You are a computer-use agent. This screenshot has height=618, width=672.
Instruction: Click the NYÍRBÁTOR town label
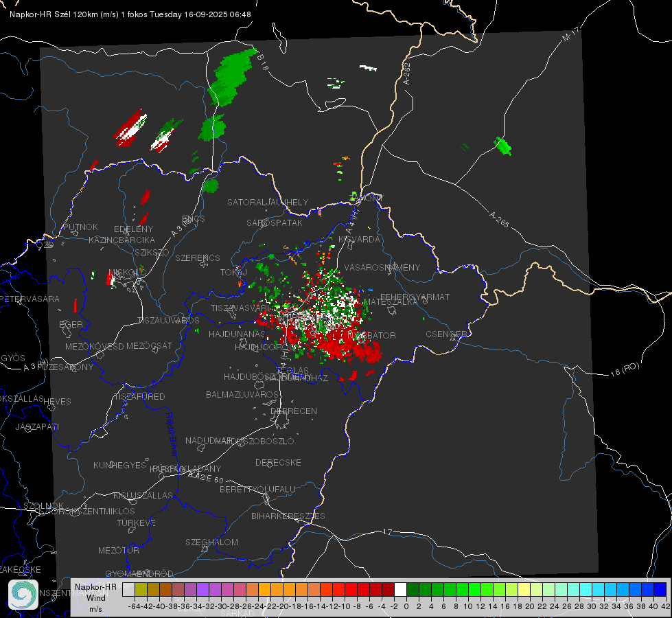[372, 335]
